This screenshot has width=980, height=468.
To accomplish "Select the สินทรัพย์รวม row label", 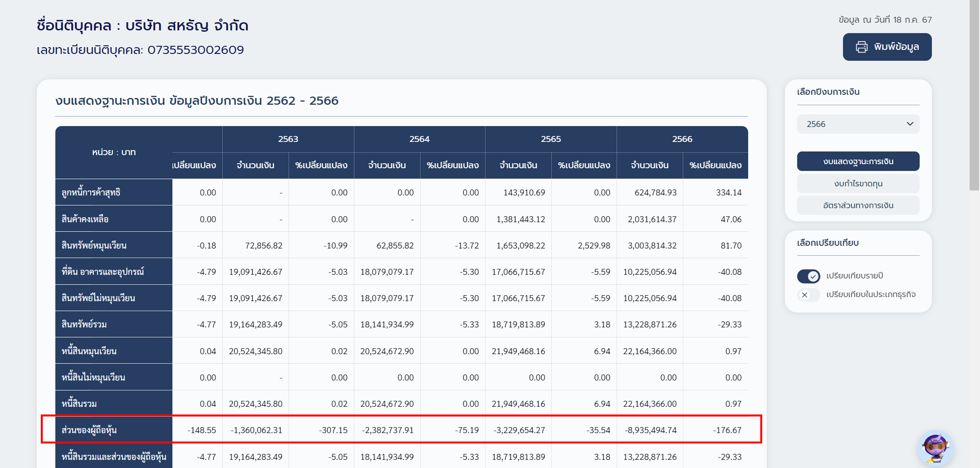I will pos(84,324).
